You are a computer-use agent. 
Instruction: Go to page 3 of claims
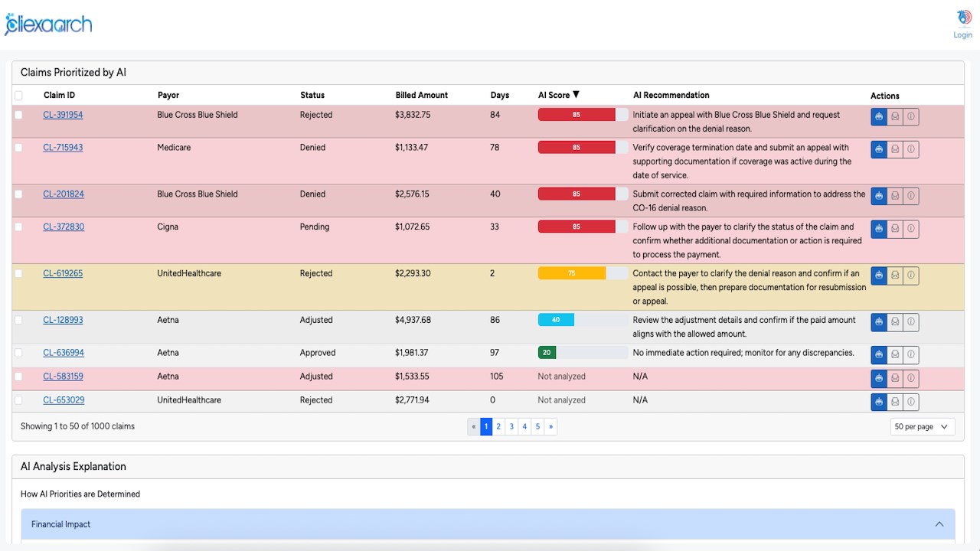coord(511,427)
